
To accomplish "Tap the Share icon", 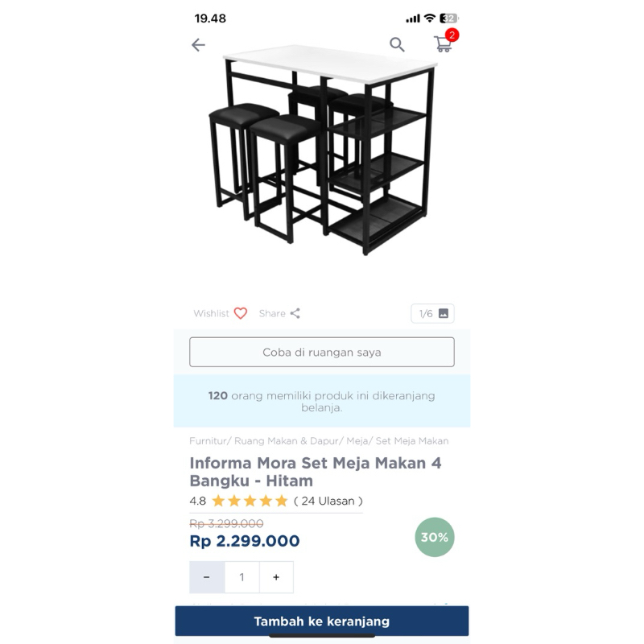I will tap(295, 313).
